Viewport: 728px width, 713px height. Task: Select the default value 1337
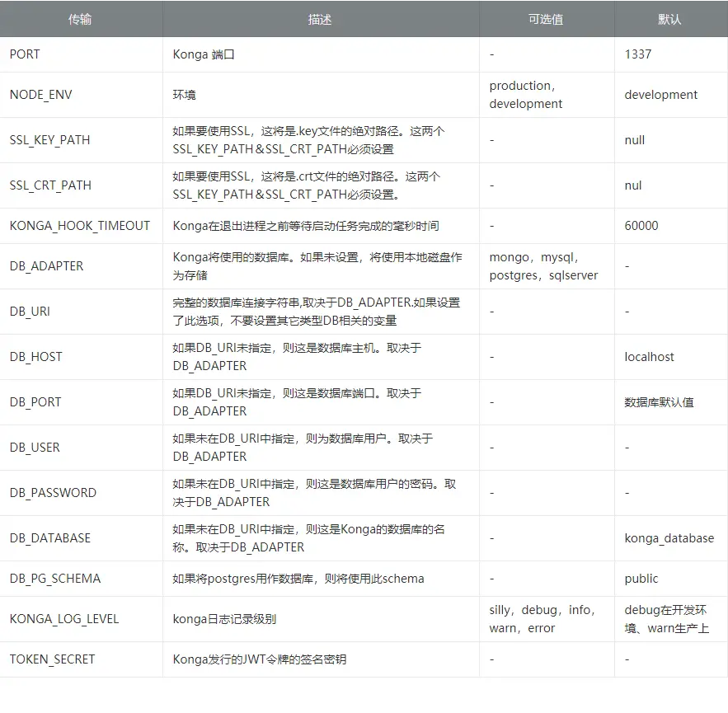point(638,54)
